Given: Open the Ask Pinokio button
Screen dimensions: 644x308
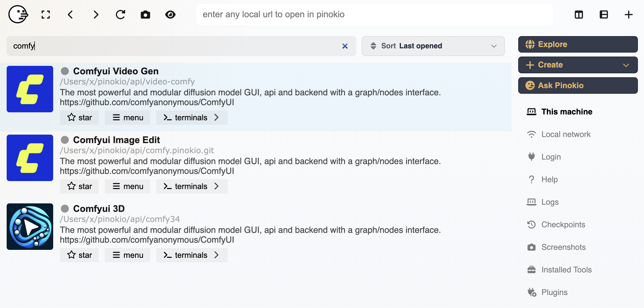Looking at the screenshot, I should 578,85.
